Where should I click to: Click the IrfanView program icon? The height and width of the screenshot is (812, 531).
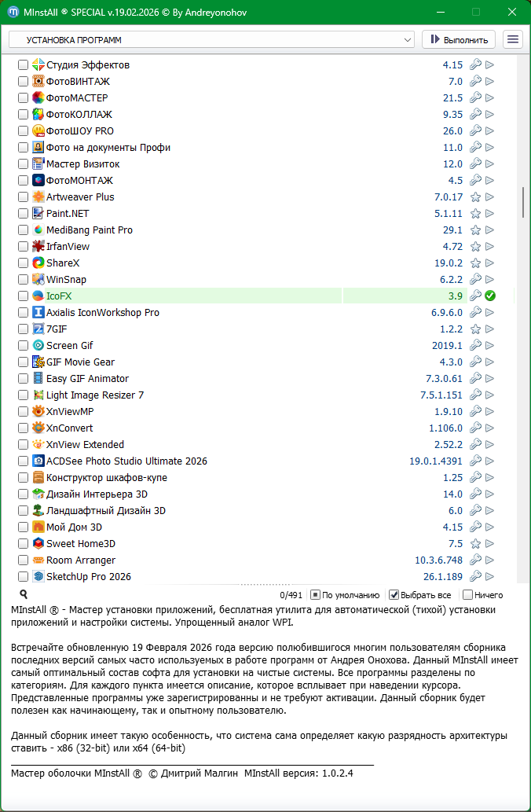[38, 247]
